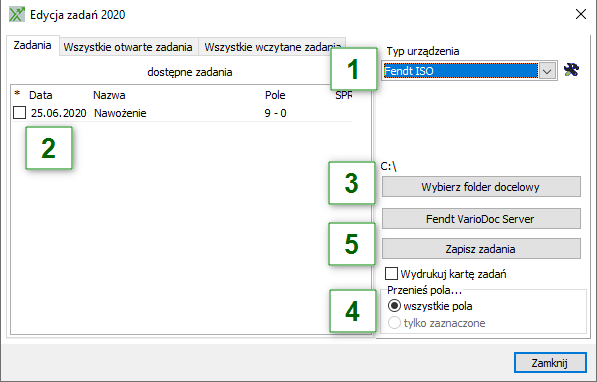Click the Zamknij button
597x382 pixels.
550,363
